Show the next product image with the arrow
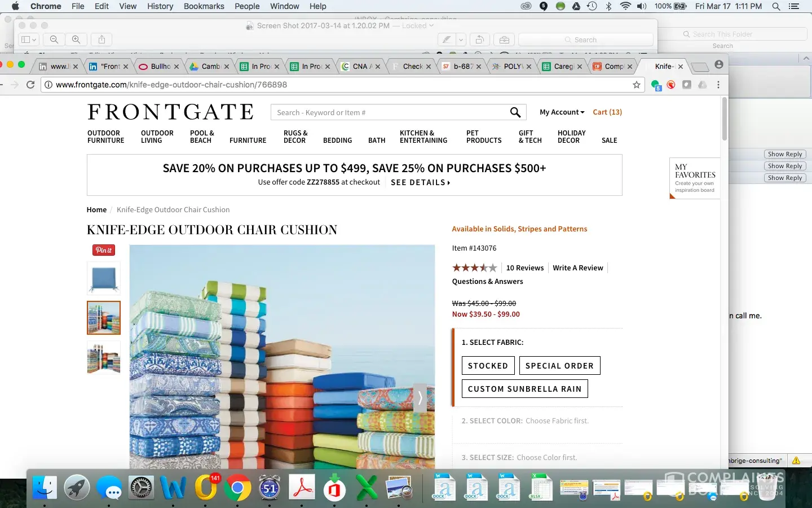 click(420, 398)
